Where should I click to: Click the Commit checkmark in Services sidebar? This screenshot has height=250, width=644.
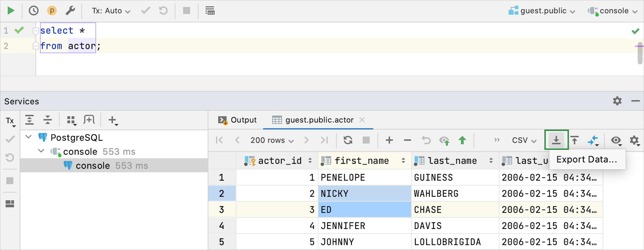10,139
